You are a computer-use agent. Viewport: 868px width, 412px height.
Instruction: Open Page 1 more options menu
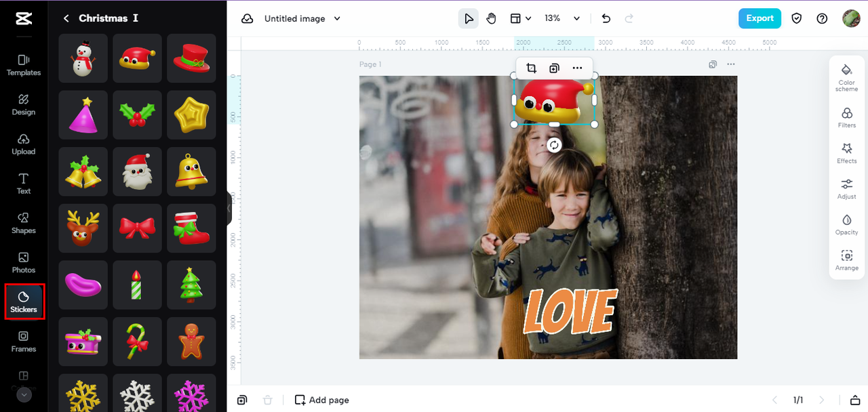[x=730, y=64]
